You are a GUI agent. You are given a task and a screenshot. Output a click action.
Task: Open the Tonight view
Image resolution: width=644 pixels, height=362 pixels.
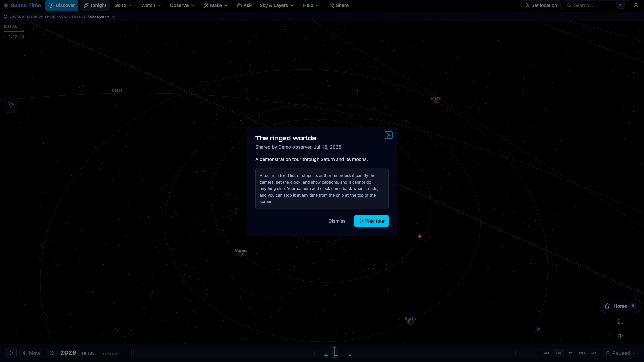[x=95, y=5]
